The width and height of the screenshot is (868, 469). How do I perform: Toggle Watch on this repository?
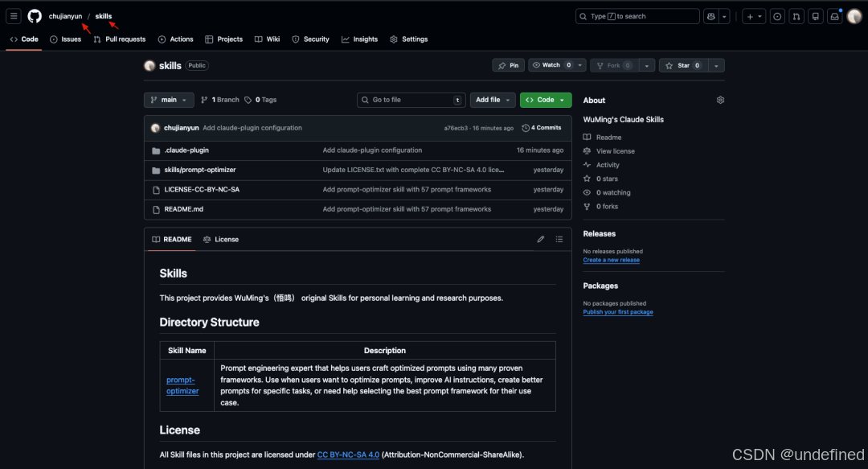coord(551,65)
